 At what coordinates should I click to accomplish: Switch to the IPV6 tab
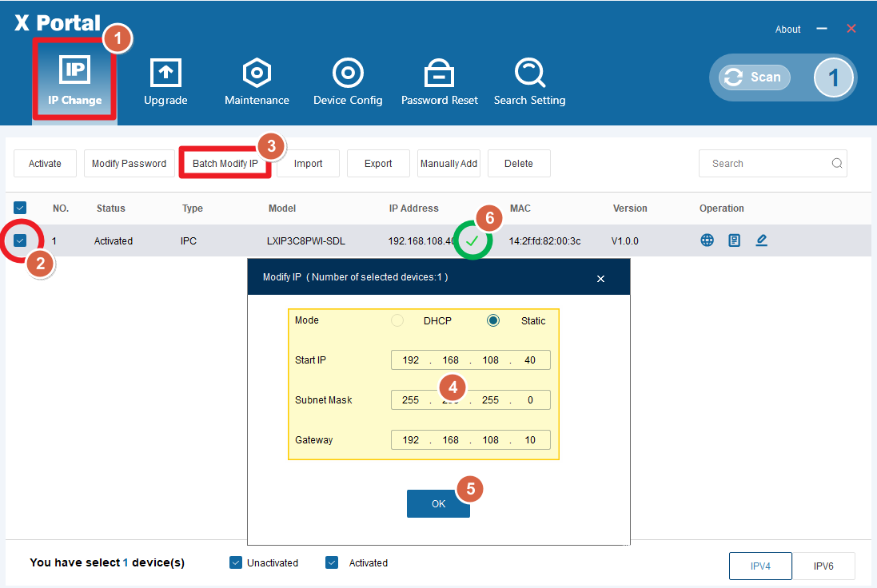pos(823,566)
